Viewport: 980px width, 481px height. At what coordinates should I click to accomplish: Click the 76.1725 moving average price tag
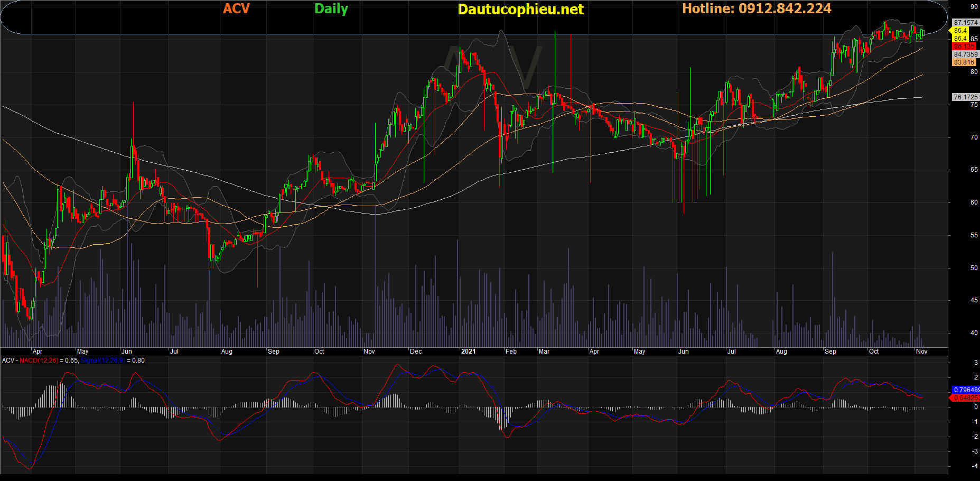965,97
